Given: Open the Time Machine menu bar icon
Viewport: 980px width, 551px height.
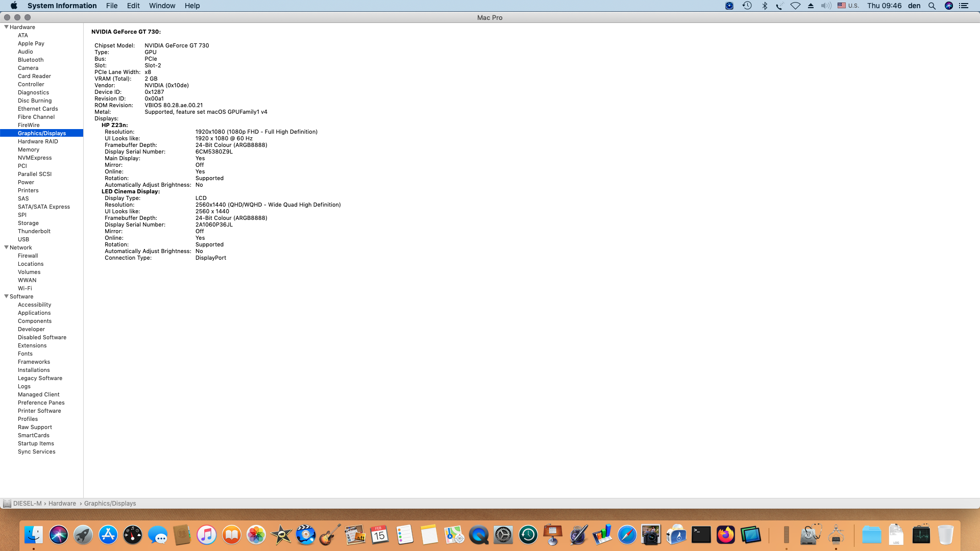Looking at the screenshot, I should point(747,6).
